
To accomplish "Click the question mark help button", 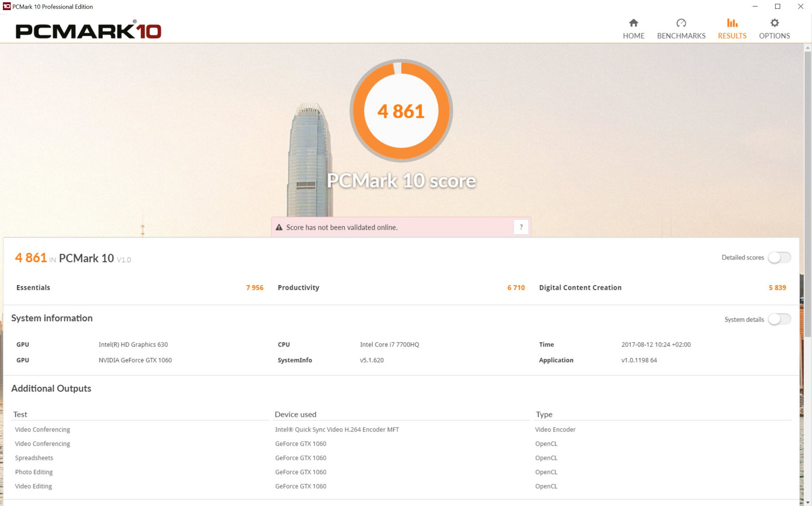I will (521, 227).
